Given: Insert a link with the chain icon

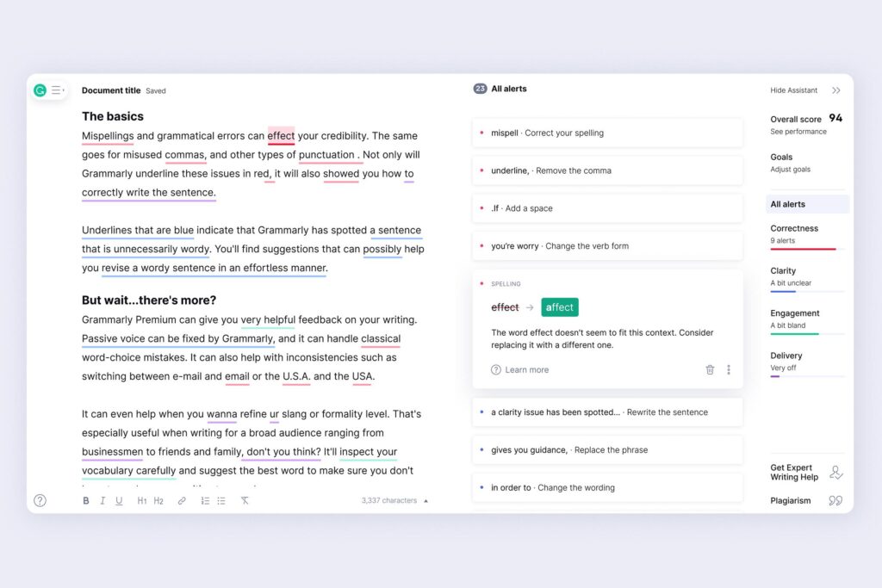Looking at the screenshot, I should (x=182, y=501).
